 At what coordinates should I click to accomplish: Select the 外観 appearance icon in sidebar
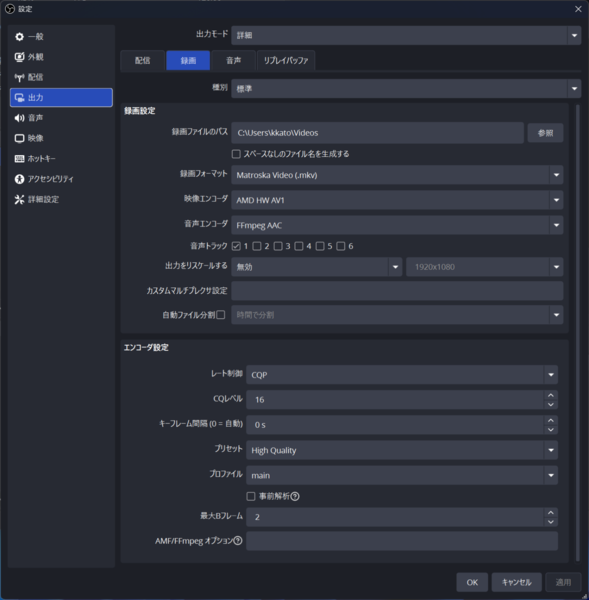[19, 57]
